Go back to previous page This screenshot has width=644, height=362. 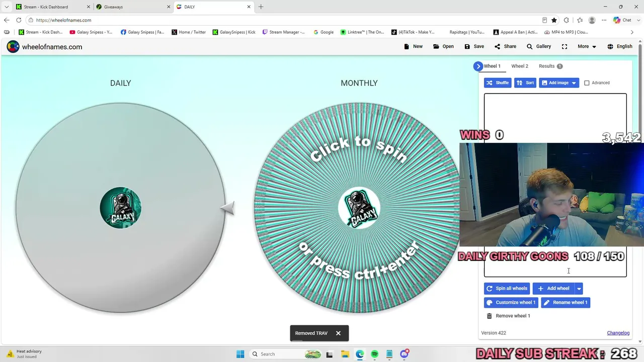click(x=7, y=20)
